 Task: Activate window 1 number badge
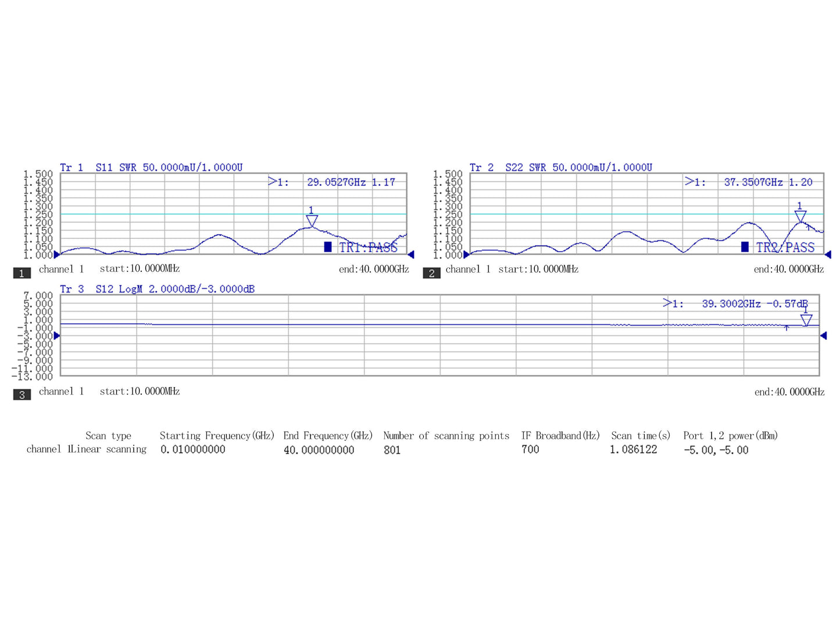[x=22, y=273]
